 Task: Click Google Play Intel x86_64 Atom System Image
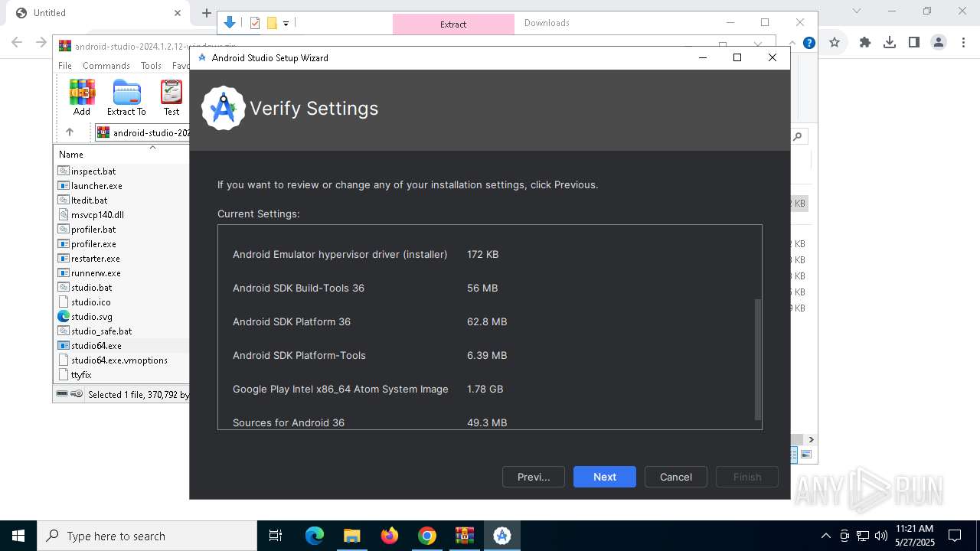(341, 389)
